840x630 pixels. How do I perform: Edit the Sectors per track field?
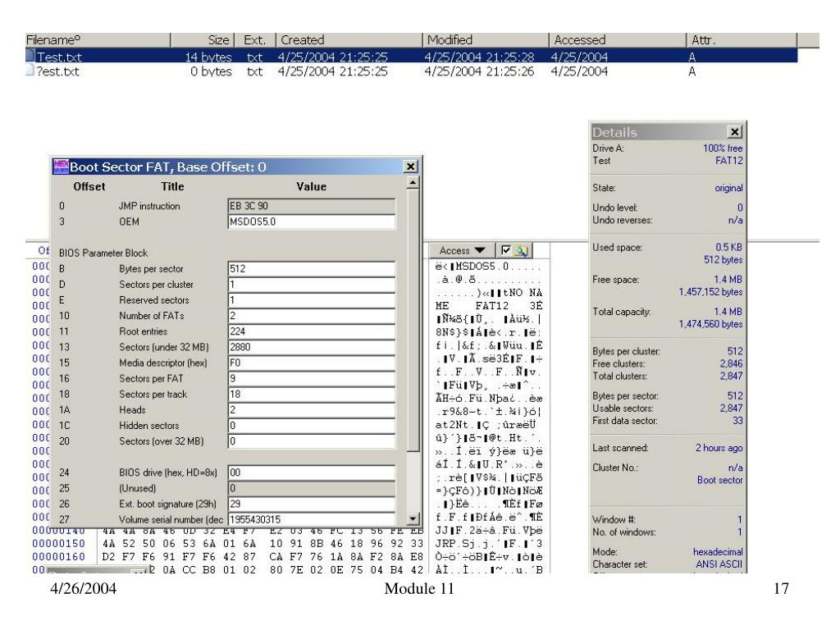311,395
